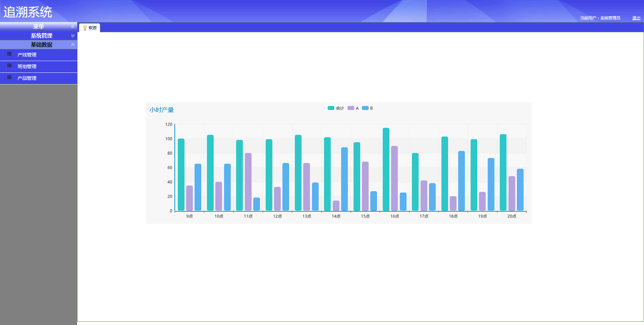Viewport: 644px width, 325px height.
Task: Click the B bar at 14点
Action: click(344, 179)
